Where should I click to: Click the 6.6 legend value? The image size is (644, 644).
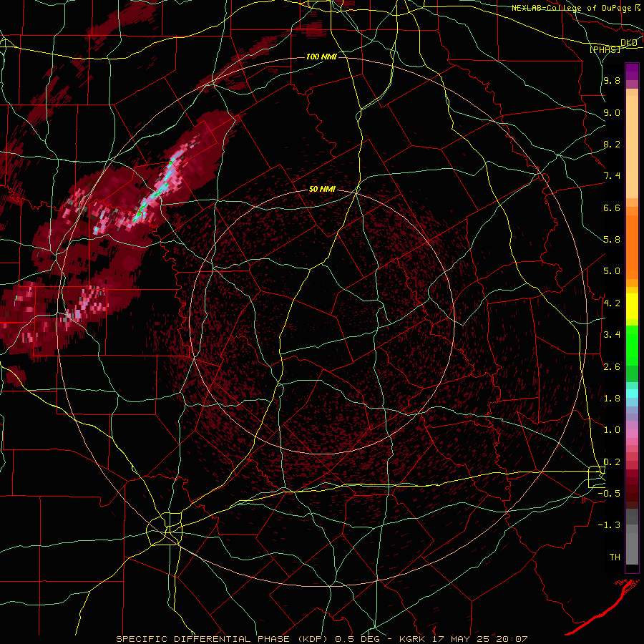pyautogui.click(x=612, y=208)
